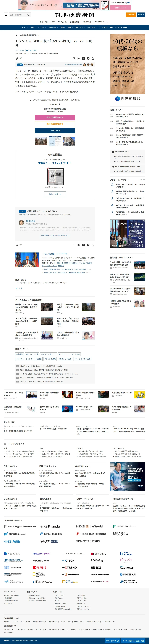Open the FINANCIAL TIMES logo
The width and height of the screenshot is (149, 644).
[88, 541]
